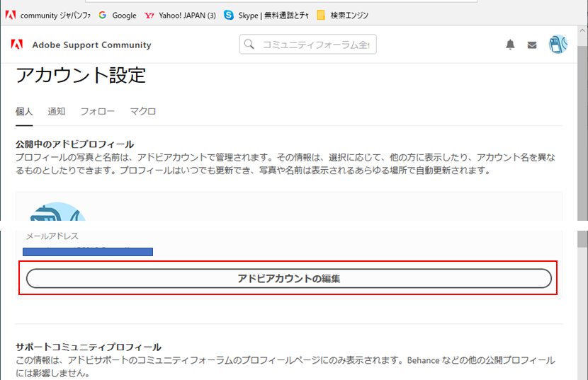Click the アドビアカウントの編集 button
Viewport: 588px width, 380px height.
(x=289, y=278)
